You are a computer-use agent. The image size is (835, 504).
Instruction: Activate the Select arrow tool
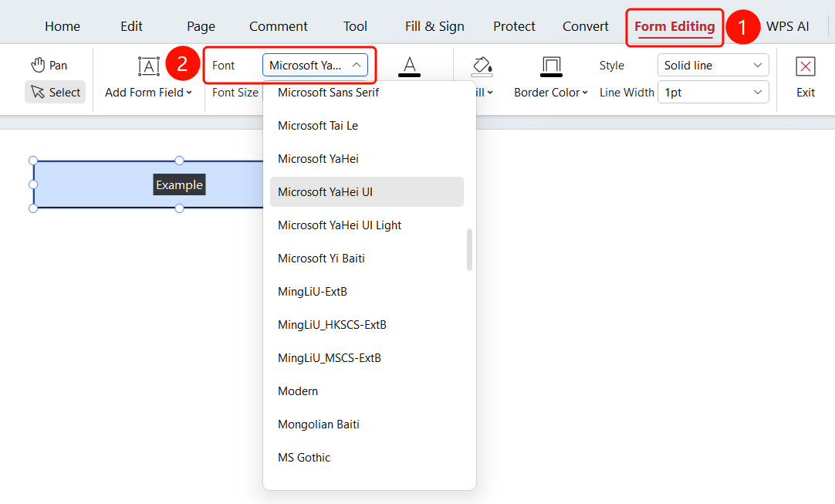[x=56, y=92]
